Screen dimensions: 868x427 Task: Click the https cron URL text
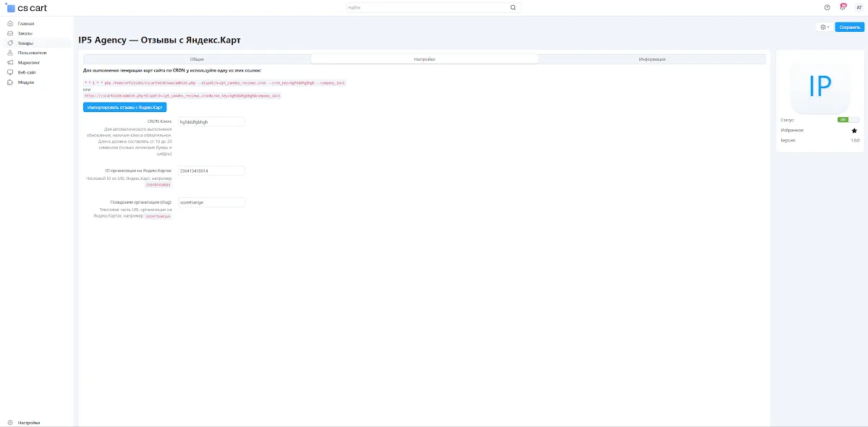pos(182,95)
